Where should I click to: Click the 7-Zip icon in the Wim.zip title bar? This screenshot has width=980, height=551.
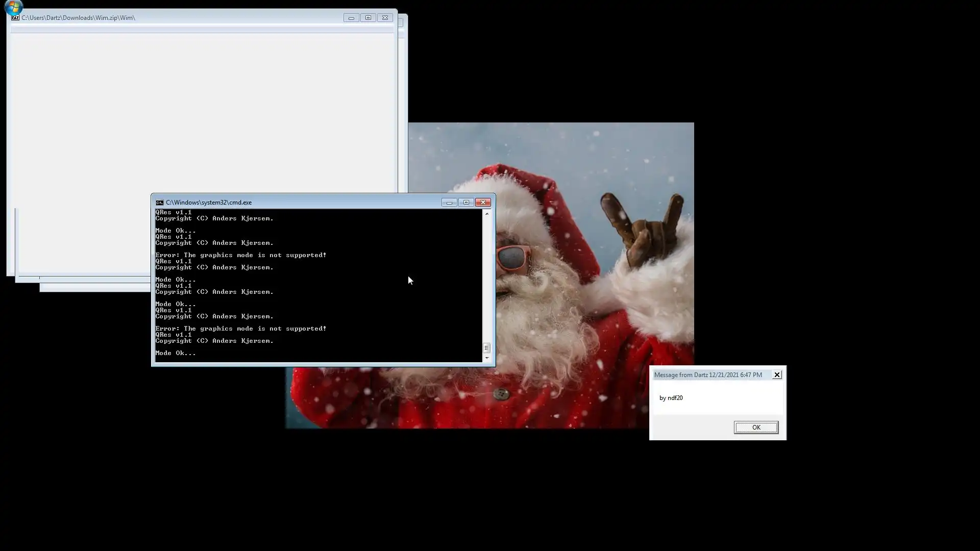pos(15,17)
